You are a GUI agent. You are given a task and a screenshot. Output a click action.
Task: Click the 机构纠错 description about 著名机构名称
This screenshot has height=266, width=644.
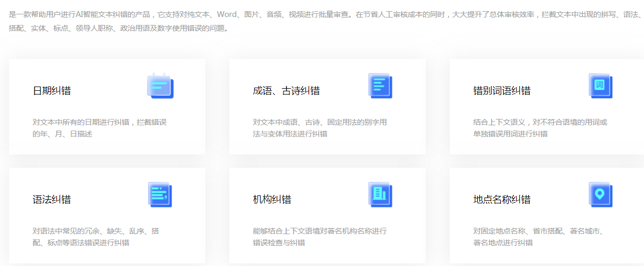click(320, 237)
